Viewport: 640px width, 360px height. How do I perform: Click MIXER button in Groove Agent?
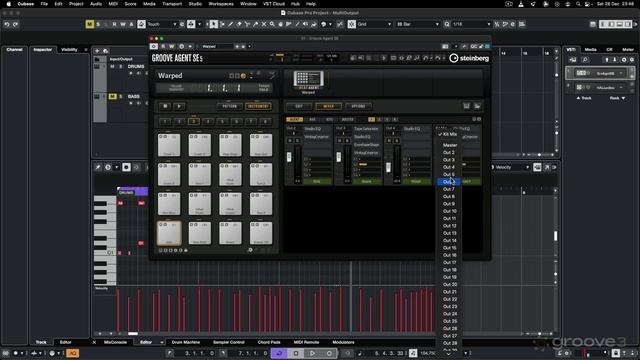coord(329,106)
